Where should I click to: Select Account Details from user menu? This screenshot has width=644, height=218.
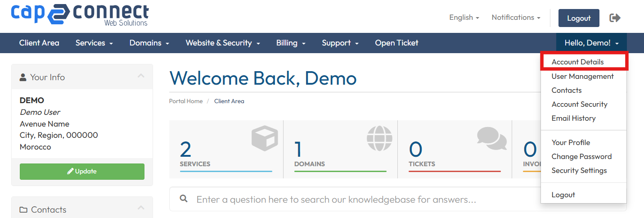coord(577,62)
